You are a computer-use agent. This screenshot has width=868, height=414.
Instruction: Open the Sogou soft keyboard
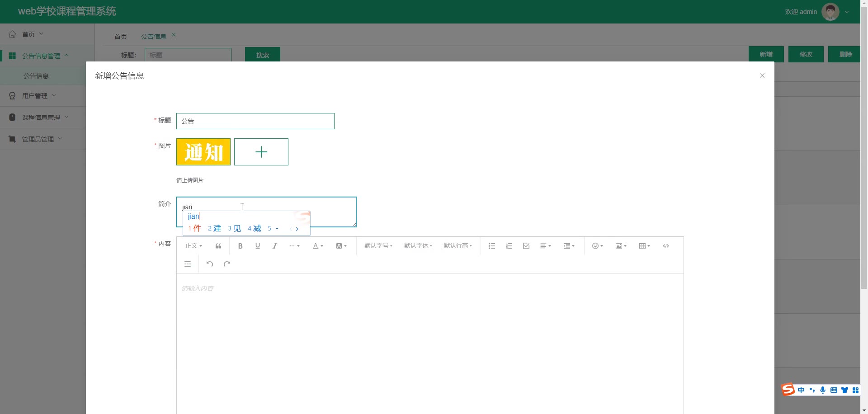(x=834, y=390)
